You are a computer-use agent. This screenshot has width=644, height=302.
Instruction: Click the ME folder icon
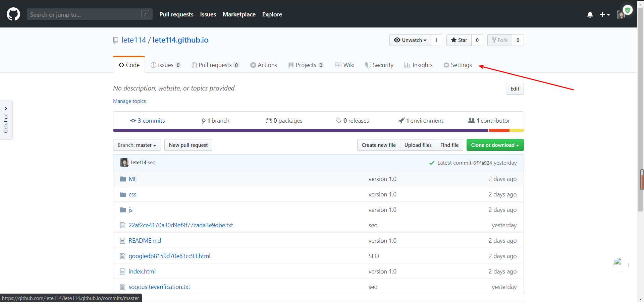pos(123,179)
